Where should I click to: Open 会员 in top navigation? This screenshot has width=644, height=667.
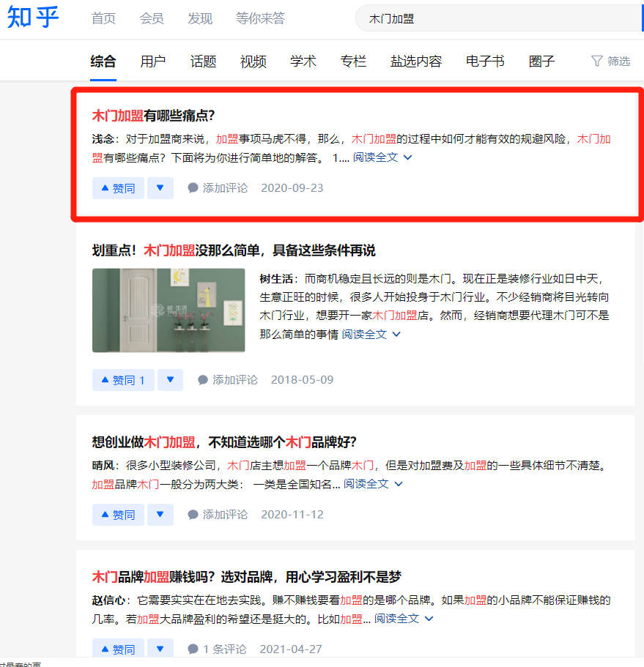[x=152, y=18]
